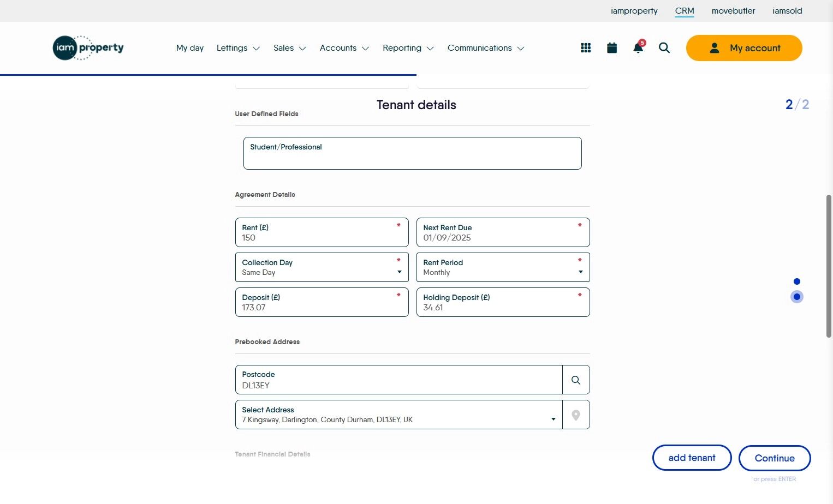Go to first step dot indicator
Screen dimensions: 833x504
[797, 281]
